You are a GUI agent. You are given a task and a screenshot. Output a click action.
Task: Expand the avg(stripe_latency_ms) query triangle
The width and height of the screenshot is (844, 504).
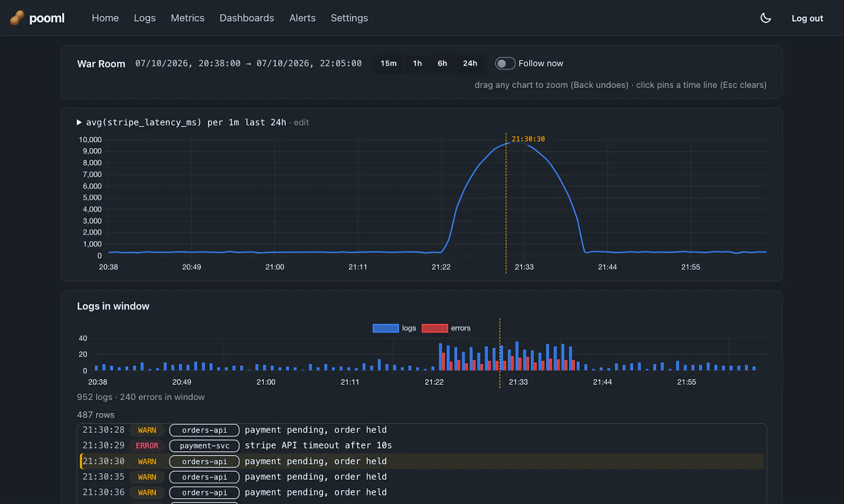tap(79, 122)
